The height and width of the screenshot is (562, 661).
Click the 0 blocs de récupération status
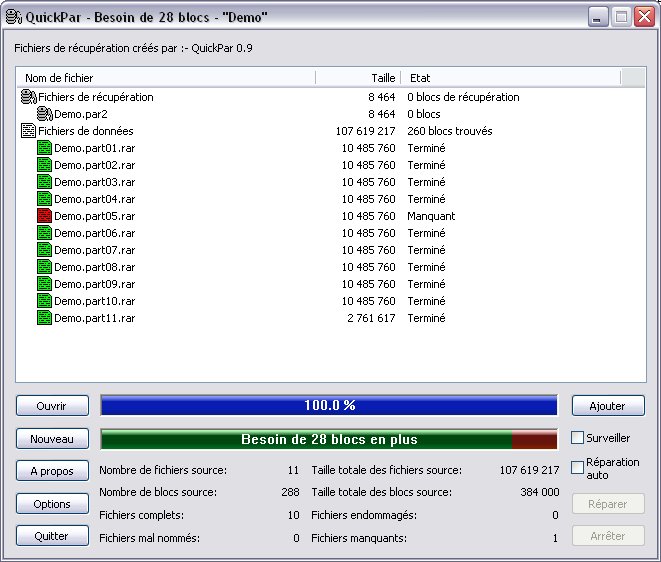click(463, 97)
